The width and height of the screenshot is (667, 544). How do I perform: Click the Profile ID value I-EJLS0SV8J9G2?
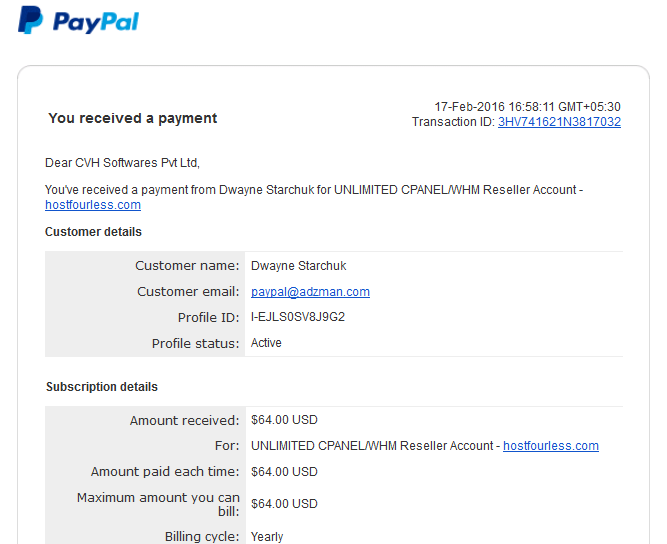pos(298,317)
